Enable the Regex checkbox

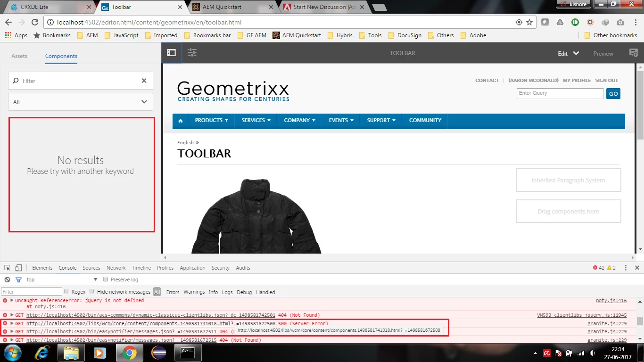pos(66,292)
